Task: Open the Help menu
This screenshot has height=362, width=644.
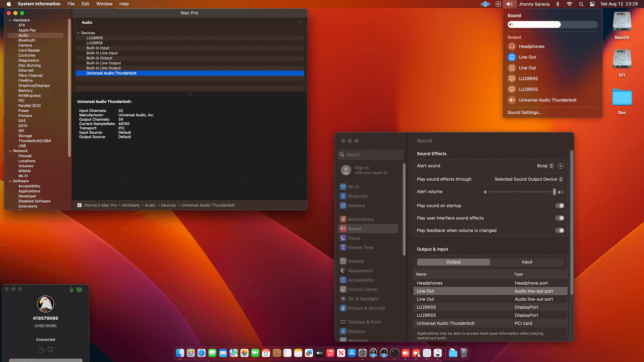Action: [124, 4]
